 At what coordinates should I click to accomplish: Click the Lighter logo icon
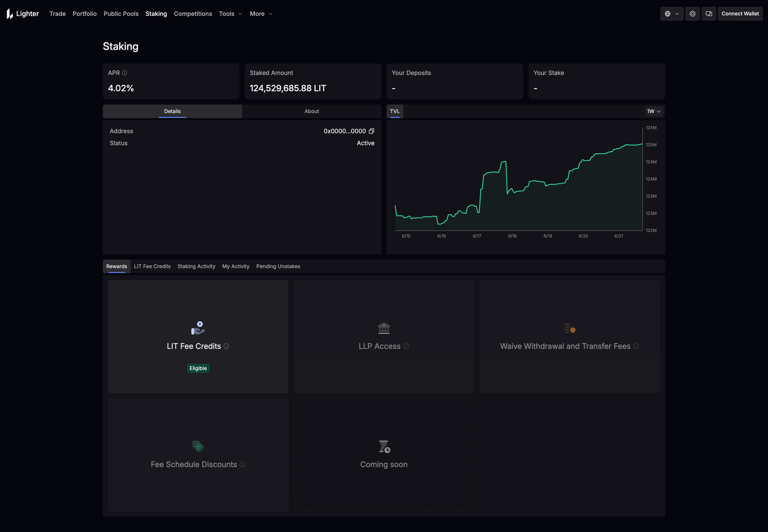click(10, 14)
